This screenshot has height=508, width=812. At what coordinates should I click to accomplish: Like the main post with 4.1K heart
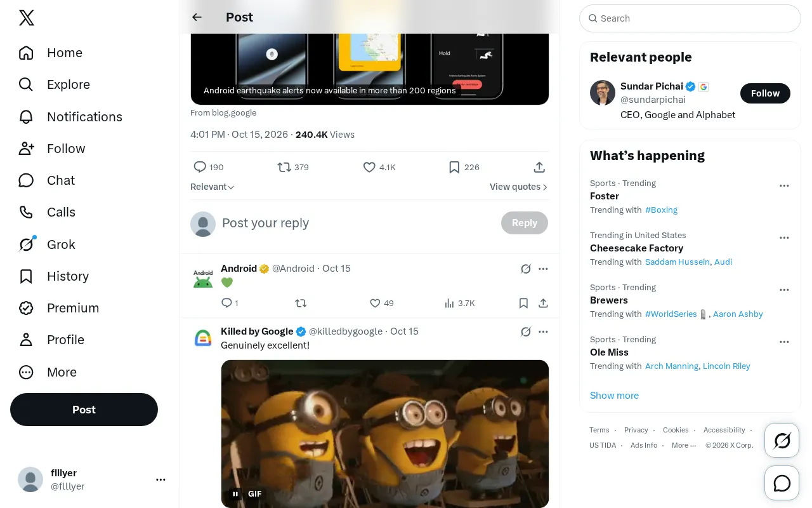369,167
